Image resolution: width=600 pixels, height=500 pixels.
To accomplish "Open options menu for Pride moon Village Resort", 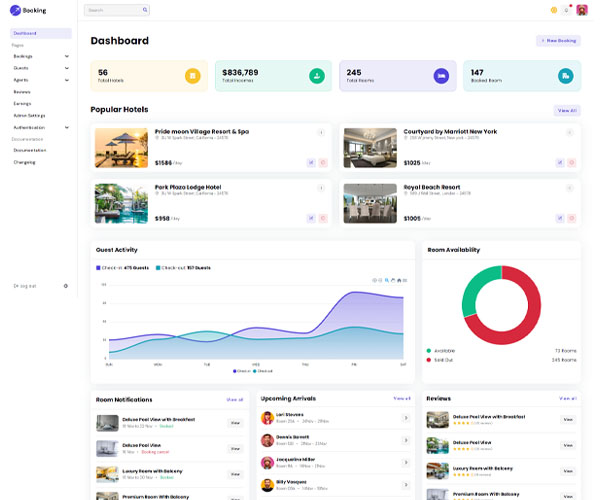I will 321,133.
